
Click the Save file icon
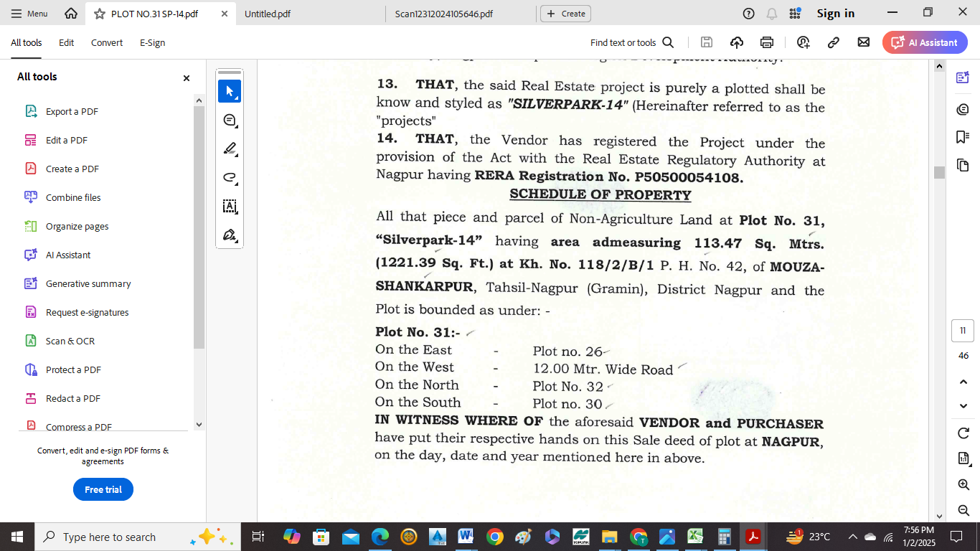coord(707,42)
